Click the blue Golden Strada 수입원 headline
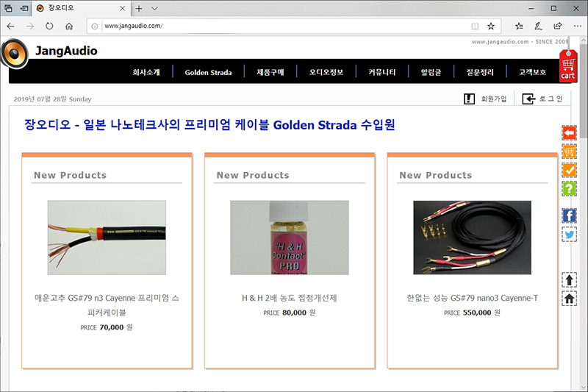This screenshot has height=392, width=588. tap(209, 124)
